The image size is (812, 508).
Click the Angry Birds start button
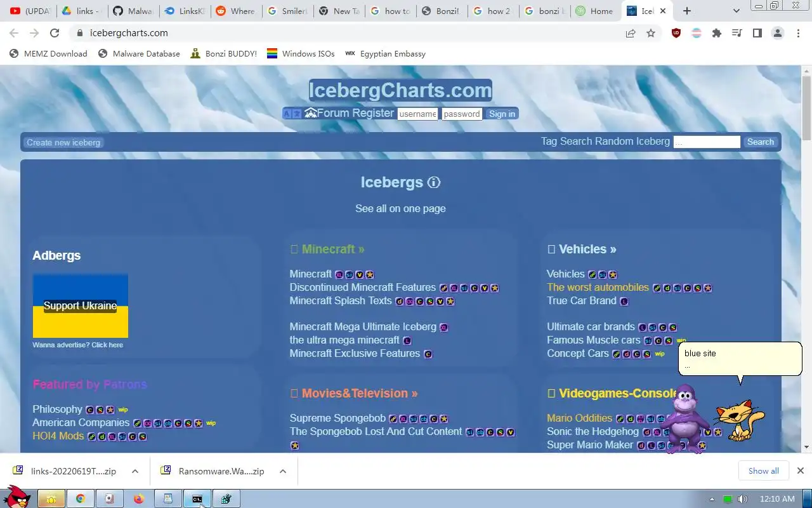point(16,497)
